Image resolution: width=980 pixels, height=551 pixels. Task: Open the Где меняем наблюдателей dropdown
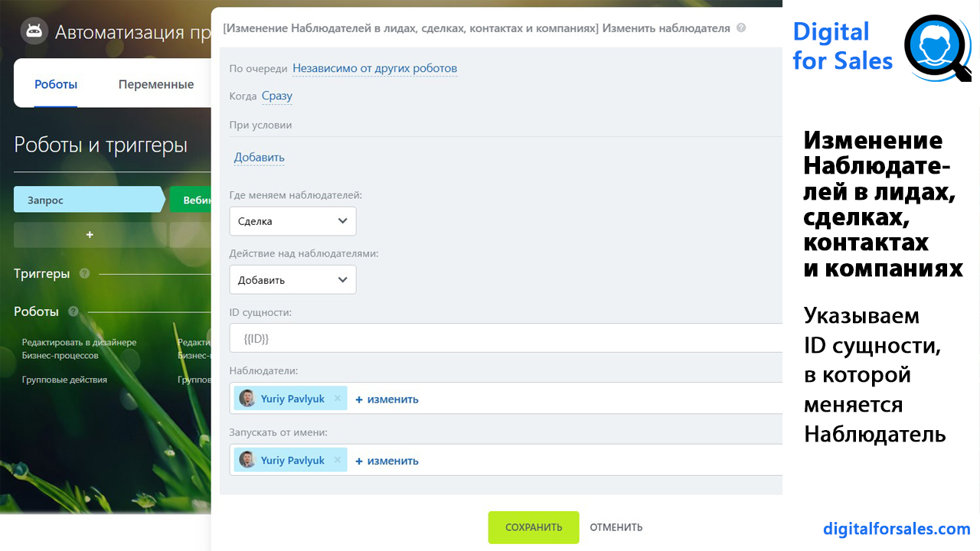point(292,221)
